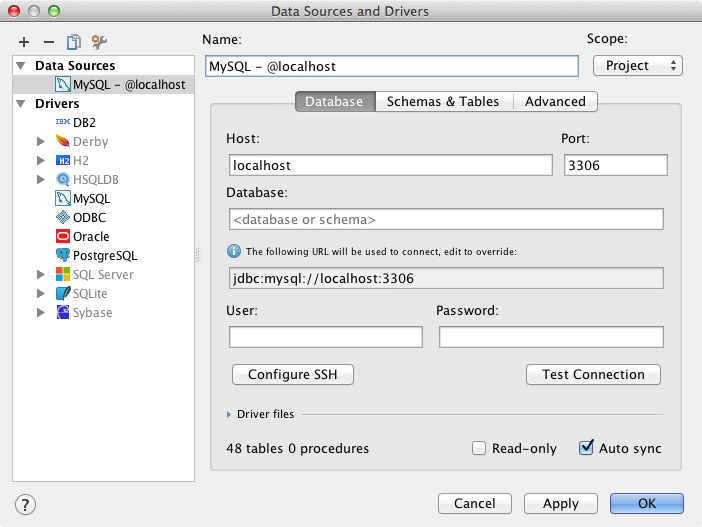The image size is (702, 527).
Task: Click the Derby feather icon
Action: pyautogui.click(x=63, y=141)
